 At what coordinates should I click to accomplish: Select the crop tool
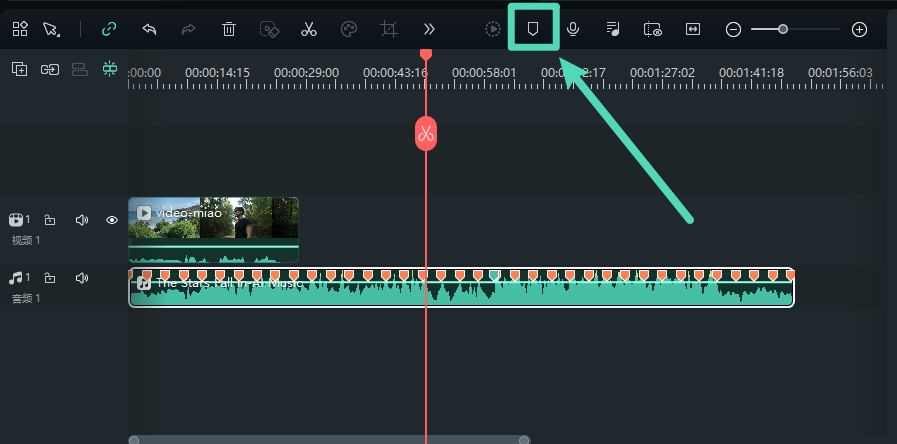pyautogui.click(x=389, y=29)
